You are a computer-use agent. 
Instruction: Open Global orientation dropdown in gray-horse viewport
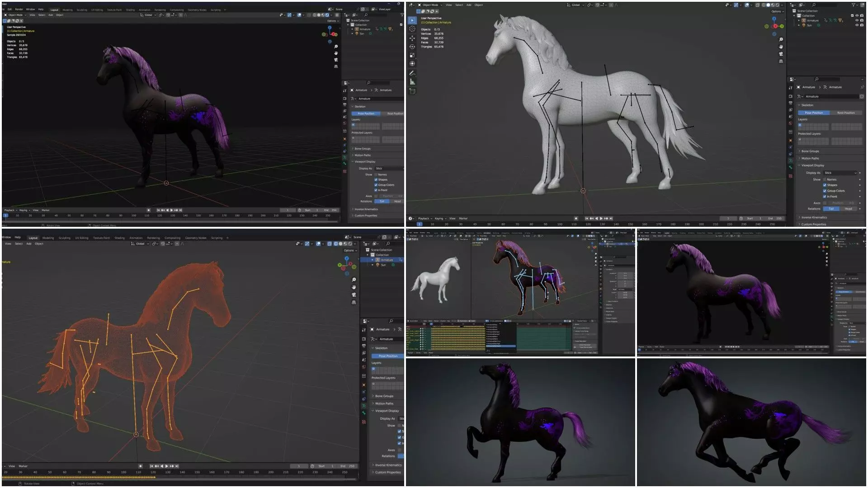pos(576,5)
